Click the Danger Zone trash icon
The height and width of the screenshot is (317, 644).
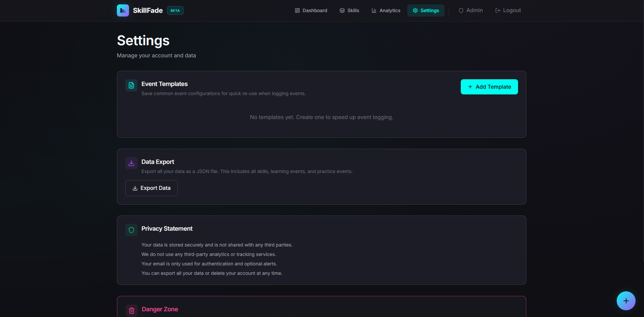[131, 310]
